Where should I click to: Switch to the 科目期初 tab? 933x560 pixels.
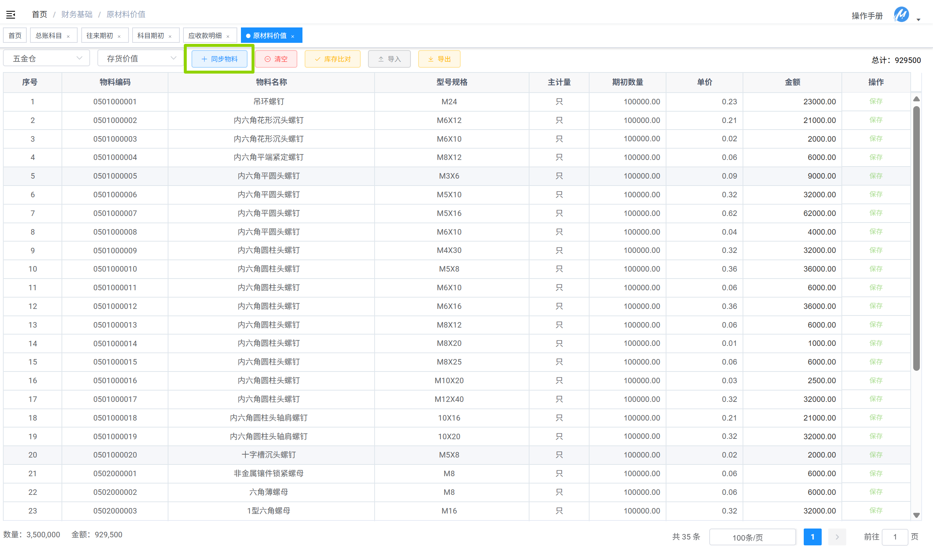point(150,36)
